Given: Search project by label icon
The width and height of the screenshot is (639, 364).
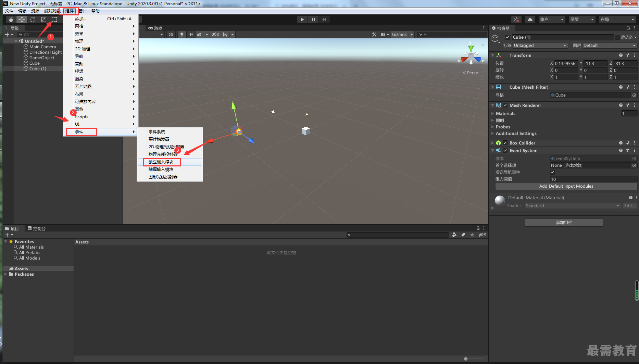Looking at the screenshot, I should click(463, 235).
